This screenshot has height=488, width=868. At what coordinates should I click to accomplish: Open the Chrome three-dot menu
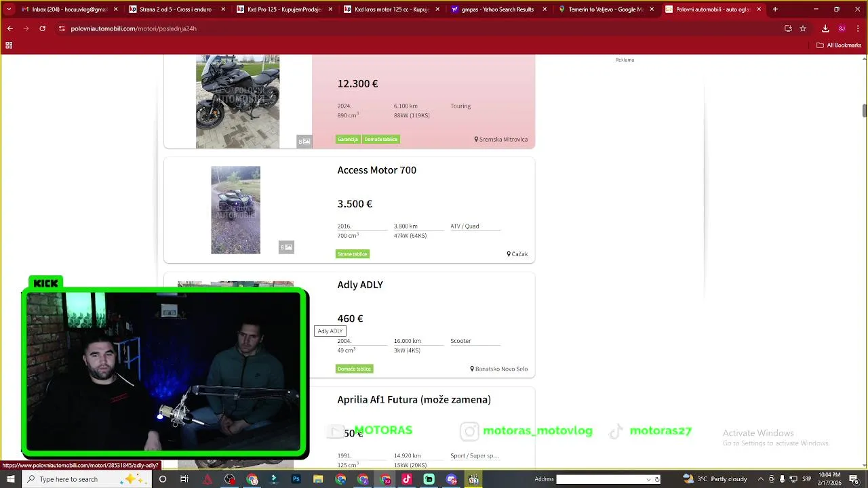coord(859,28)
